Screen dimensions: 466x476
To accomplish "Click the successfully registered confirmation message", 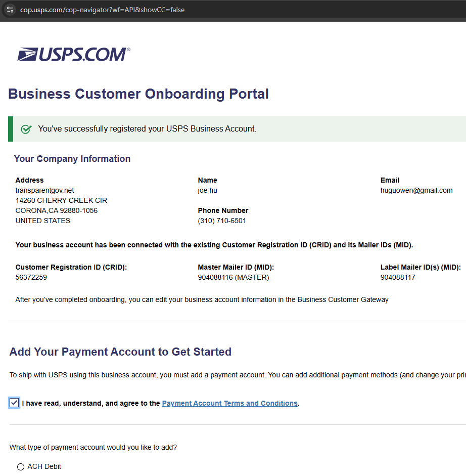I will pos(147,129).
